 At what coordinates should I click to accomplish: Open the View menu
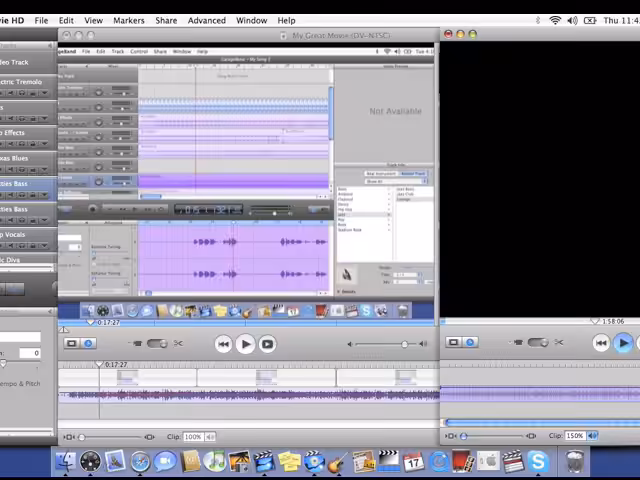click(x=93, y=20)
